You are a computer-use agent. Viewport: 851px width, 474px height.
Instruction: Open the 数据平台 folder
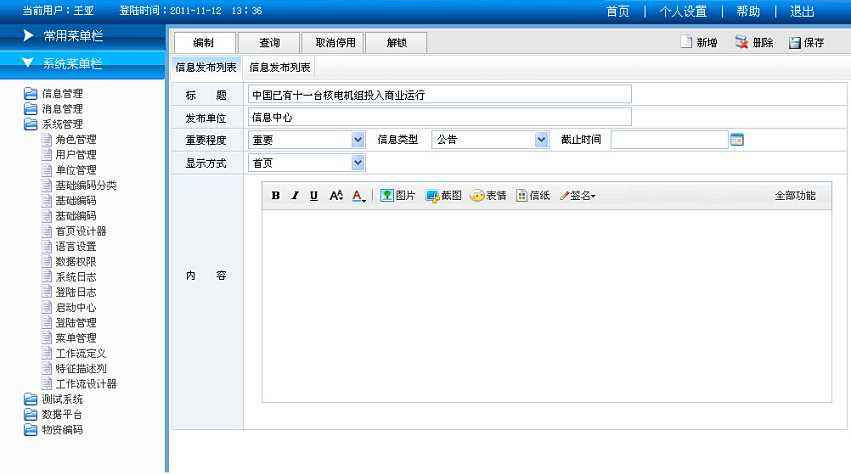[54, 414]
